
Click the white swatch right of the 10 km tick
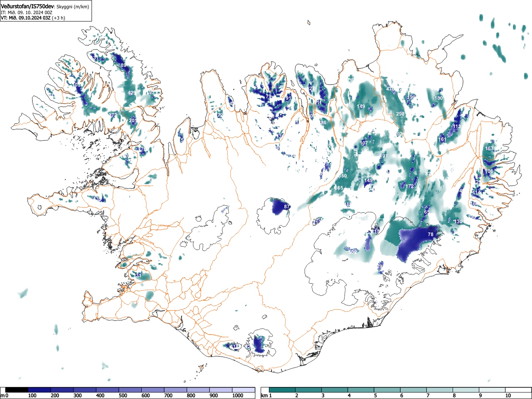point(518,390)
